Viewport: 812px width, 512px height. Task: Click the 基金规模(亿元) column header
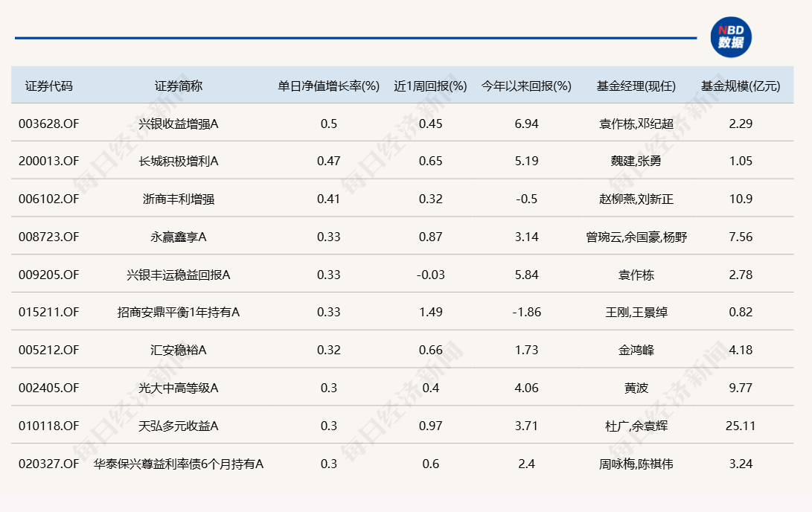[x=741, y=86]
